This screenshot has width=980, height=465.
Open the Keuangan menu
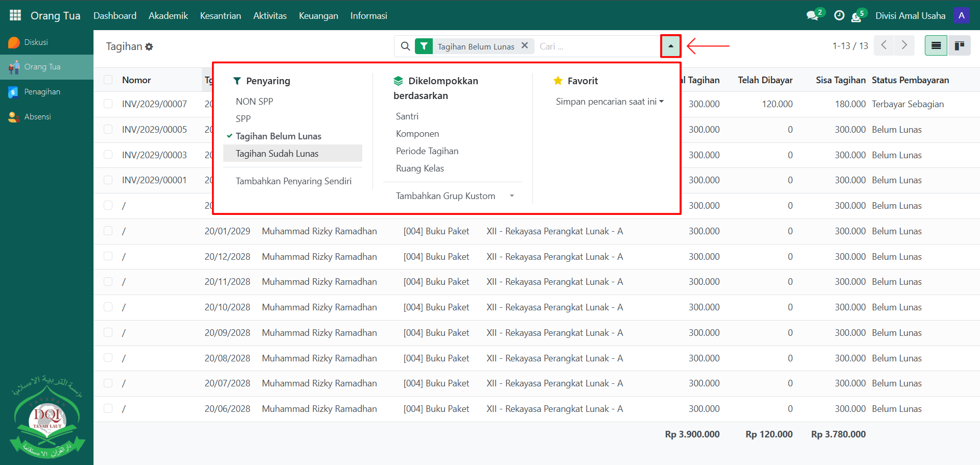318,16
